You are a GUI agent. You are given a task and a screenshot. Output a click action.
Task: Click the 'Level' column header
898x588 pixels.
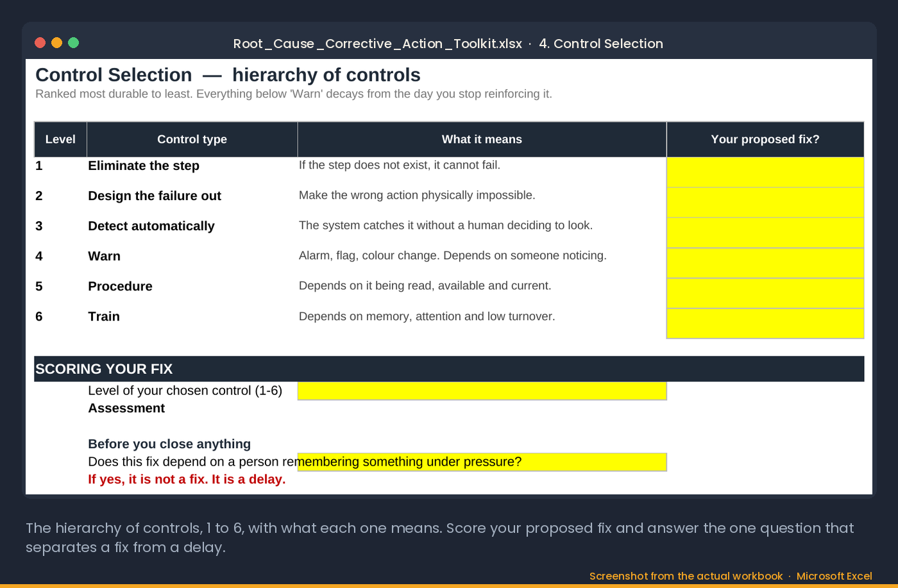(60, 139)
